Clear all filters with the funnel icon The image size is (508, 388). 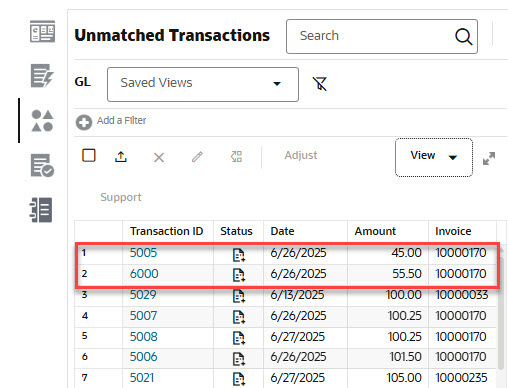[x=320, y=84]
